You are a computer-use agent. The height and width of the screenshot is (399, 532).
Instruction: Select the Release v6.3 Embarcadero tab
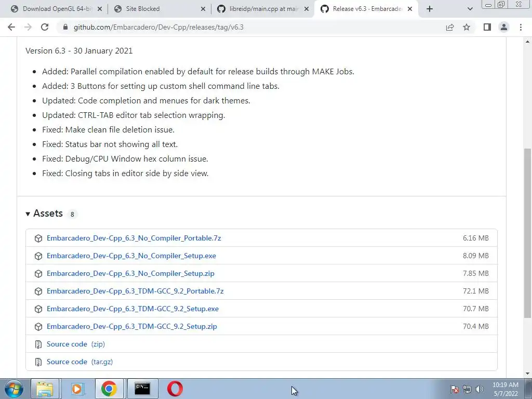tap(366, 9)
